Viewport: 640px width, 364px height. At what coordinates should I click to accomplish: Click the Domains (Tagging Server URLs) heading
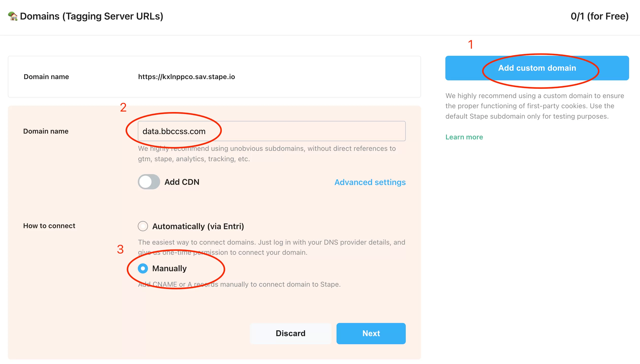point(92,16)
